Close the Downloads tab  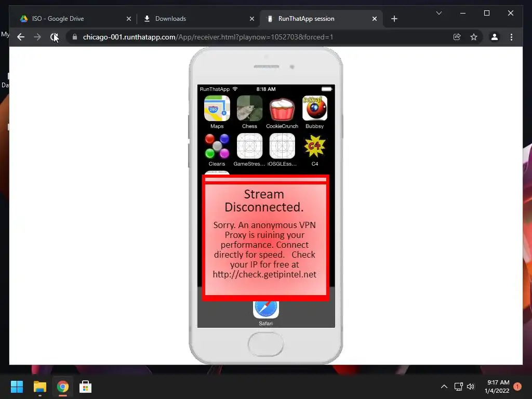[x=252, y=19]
